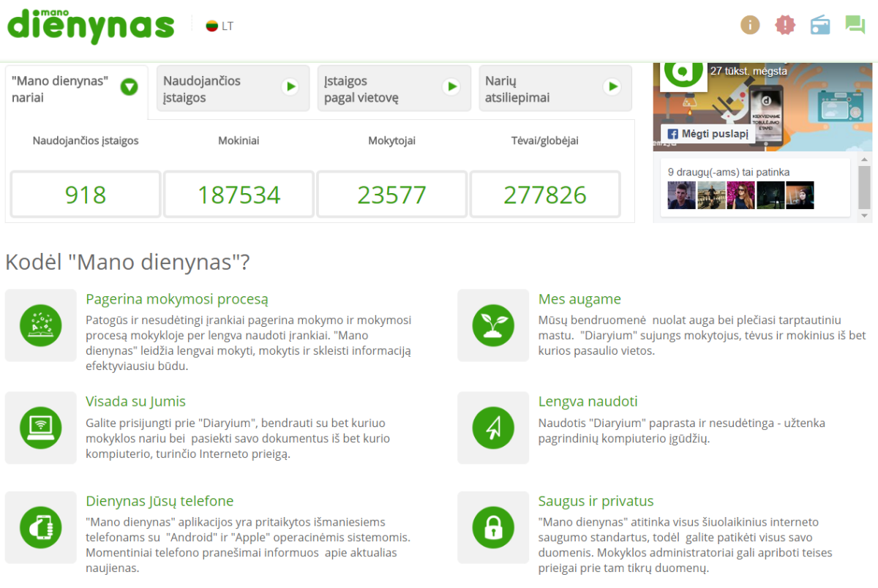
Task: Open the Mes augame heading
Action: pyautogui.click(x=579, y=299)
